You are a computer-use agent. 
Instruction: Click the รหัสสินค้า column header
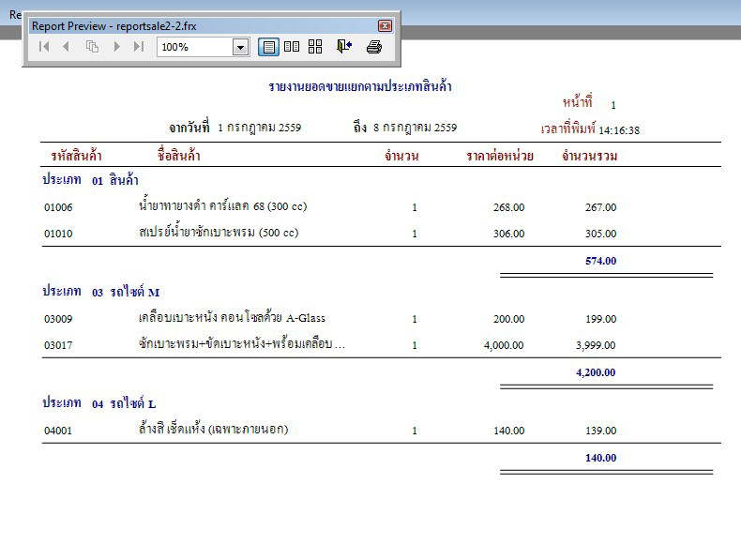click(76, 156)
